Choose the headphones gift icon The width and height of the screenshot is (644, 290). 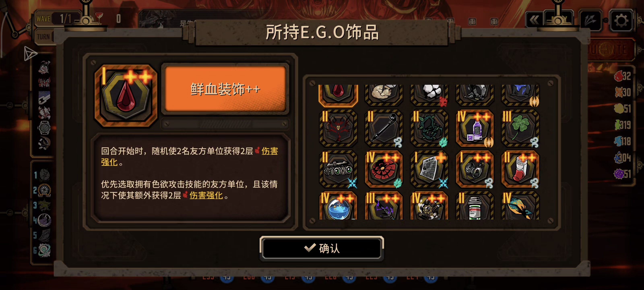pyautogui.click(x=475, y=169)
